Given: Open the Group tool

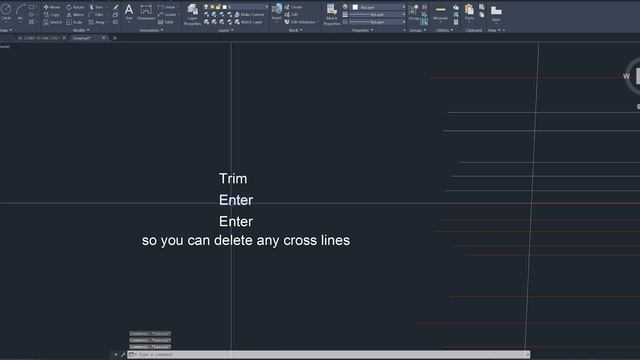Looking at the screenshot, I should pos(413,12).
